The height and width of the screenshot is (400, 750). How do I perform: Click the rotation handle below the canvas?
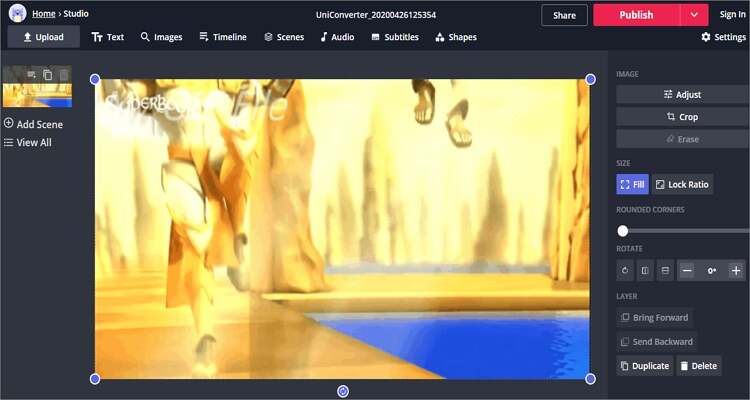point(342,391)
